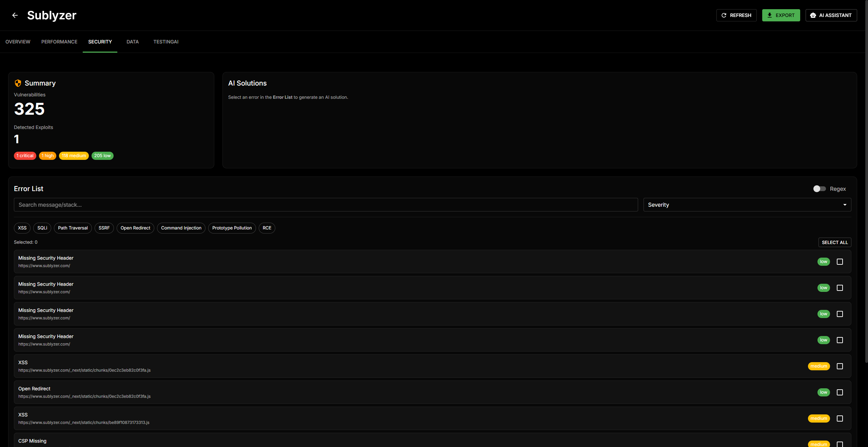Check the Open Redirect row checkbox
Image resolution: width=868 pixels, height=447 pixels.
(840, 392)
